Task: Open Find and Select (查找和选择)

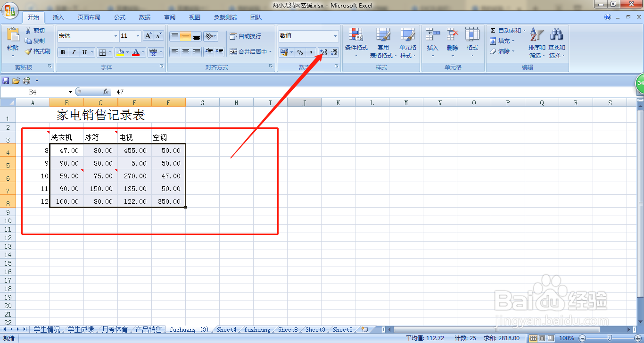Action: click(557, 42)
